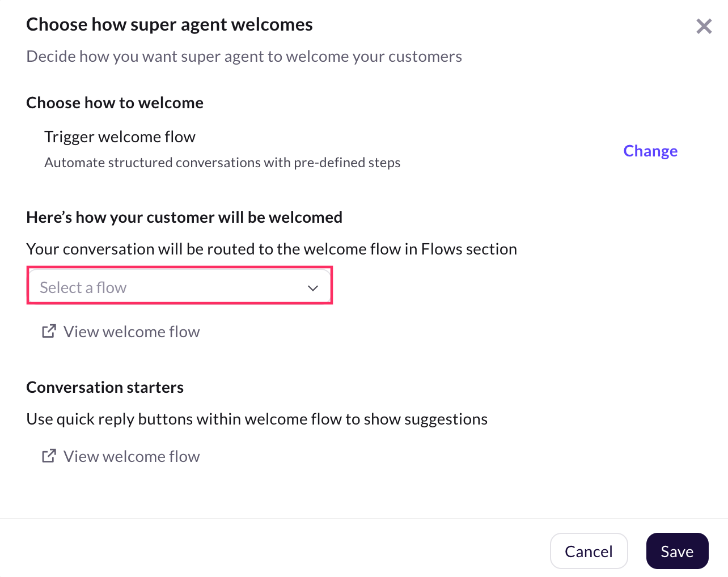Close the super agent welcome dialog
728x577 pixels.
click(704, 26)
